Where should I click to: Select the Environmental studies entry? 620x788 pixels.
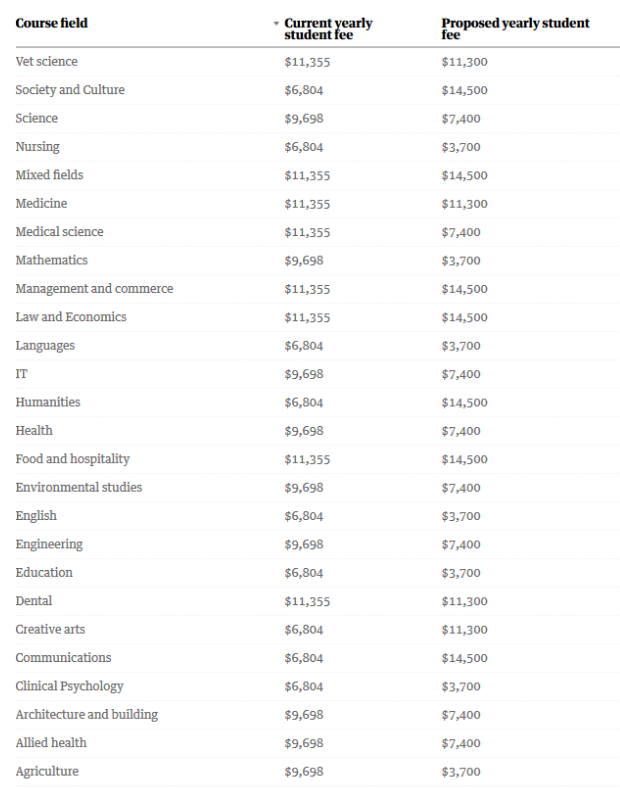click(x=79, y=488)
